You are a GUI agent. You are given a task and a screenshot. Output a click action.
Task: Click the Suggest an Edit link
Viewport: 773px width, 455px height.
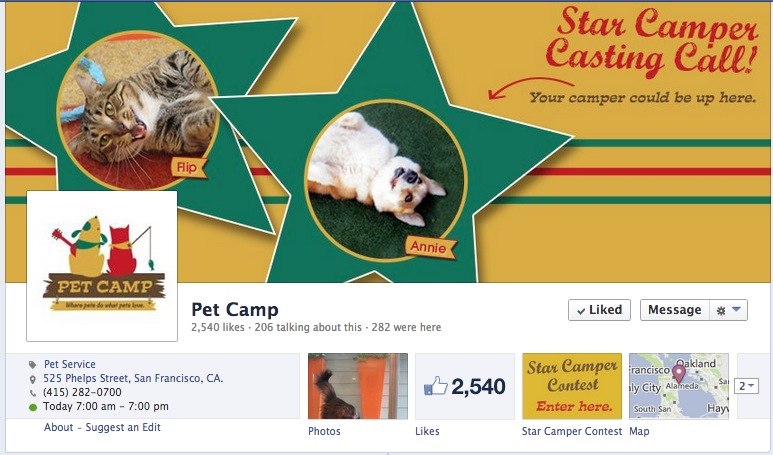(123, 427)
